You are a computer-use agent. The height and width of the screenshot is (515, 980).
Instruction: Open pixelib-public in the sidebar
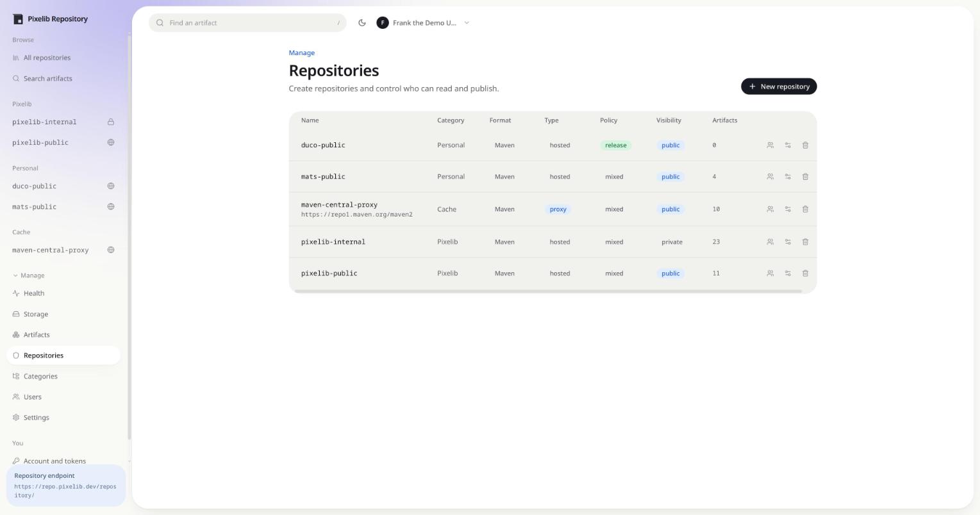coord(63,142)
